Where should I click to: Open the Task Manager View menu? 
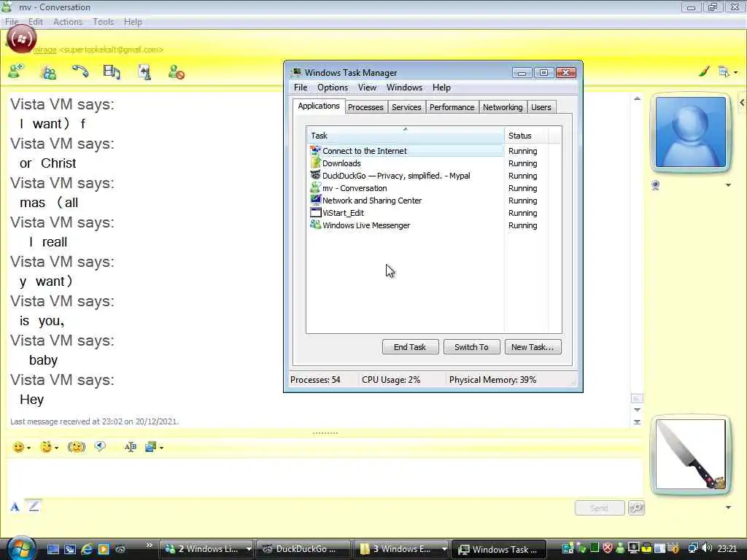[368, 87]
